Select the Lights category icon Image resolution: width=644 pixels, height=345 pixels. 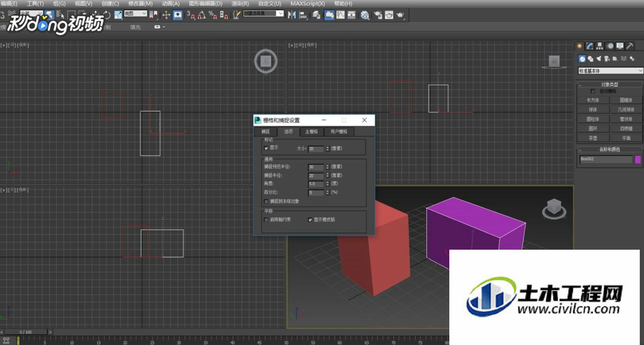click(598, 59)
